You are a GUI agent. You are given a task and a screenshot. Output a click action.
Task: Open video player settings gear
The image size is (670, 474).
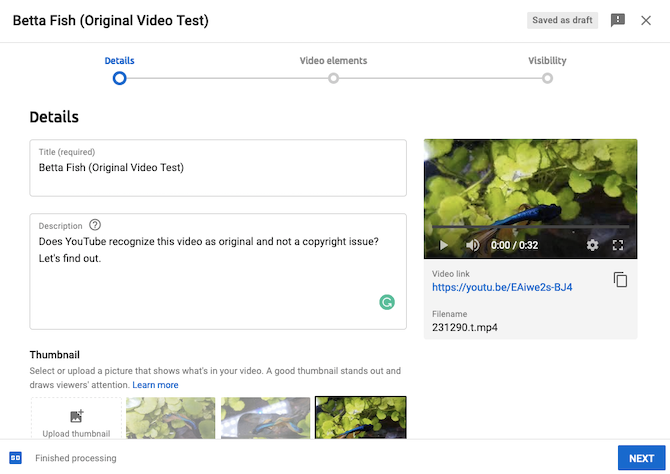[592, 245]
